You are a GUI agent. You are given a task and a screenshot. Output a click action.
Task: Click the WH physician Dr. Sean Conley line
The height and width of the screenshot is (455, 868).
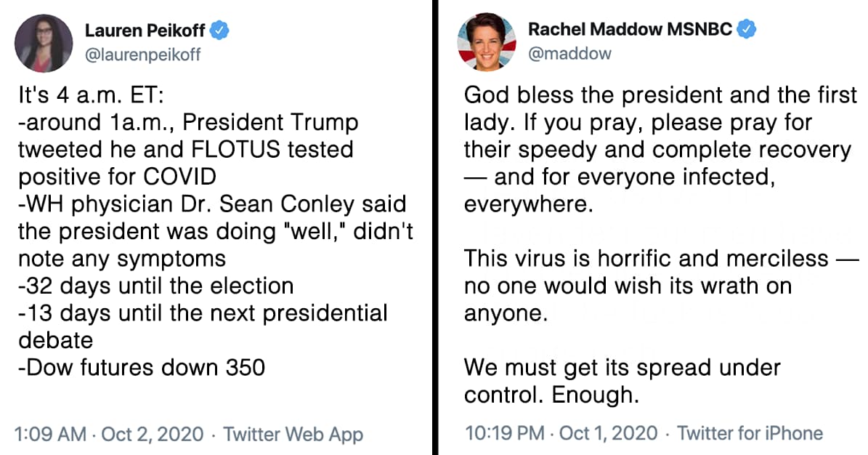[211, 204]
